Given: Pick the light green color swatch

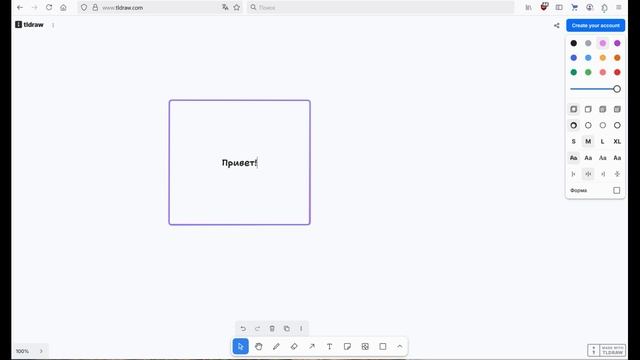Looking at the screenshot, I should pos(588,72).
